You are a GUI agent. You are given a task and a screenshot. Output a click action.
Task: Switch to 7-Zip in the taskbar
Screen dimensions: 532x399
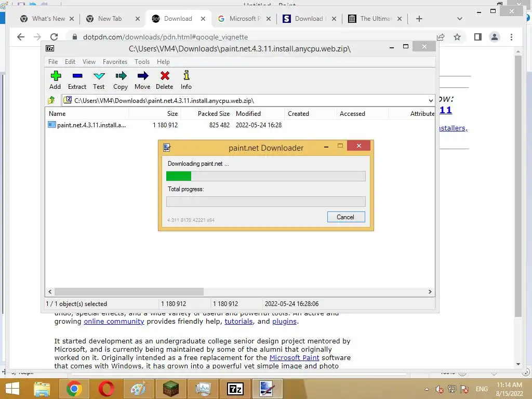pos(235,389)
